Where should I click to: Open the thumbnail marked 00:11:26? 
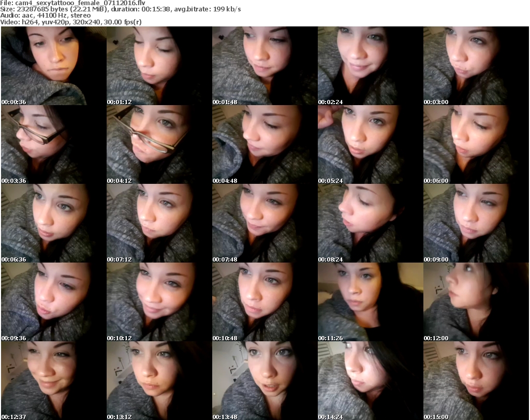[x=370, y=302]
